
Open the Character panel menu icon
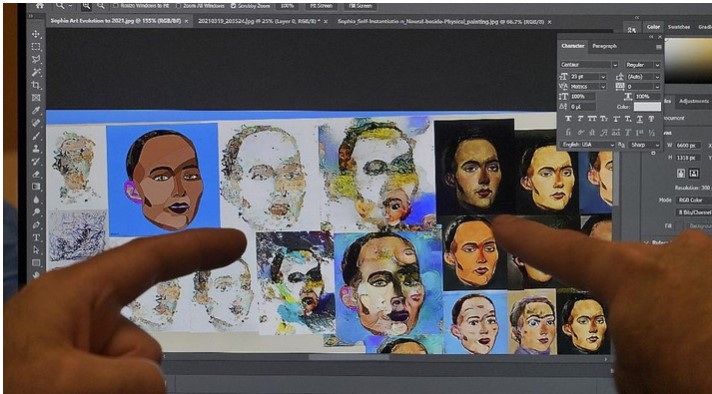658,47
